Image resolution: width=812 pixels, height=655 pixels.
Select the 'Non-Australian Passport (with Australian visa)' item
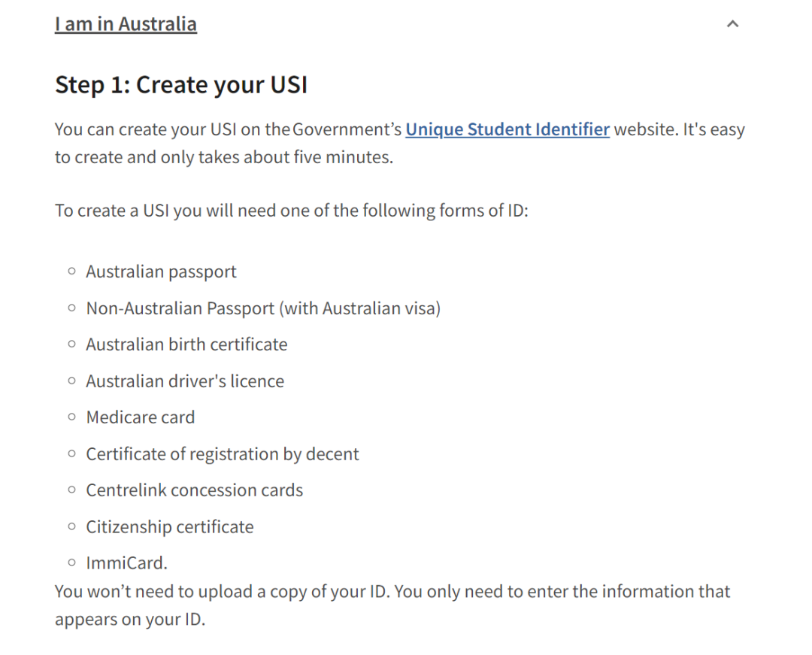(x=263, y=308)
